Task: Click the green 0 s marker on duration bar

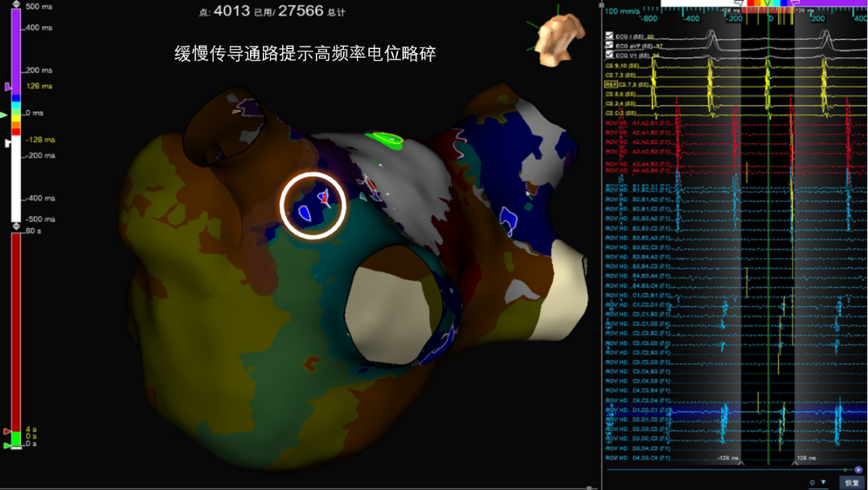Action: [x=7, y=445]
